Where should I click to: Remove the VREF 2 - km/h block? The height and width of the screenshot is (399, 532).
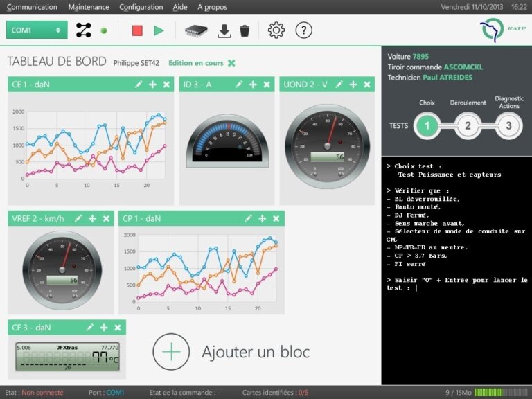tap(106, 218)
